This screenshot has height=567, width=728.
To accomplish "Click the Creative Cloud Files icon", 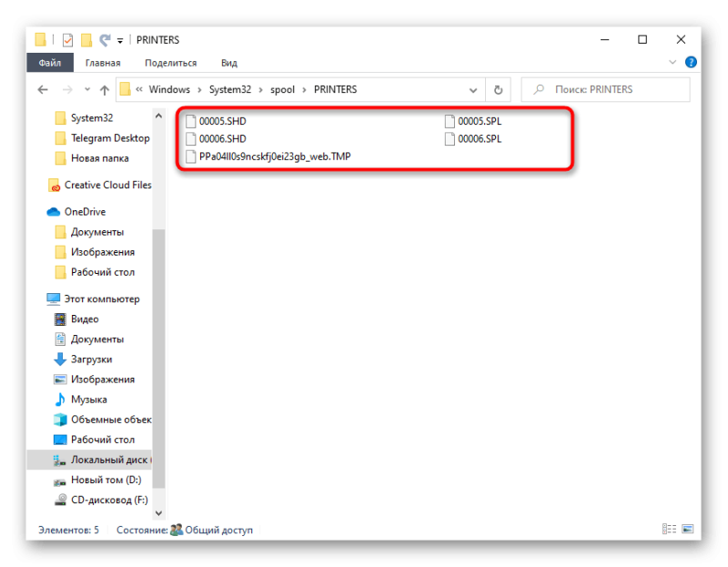I will click(x=55, y=186).
